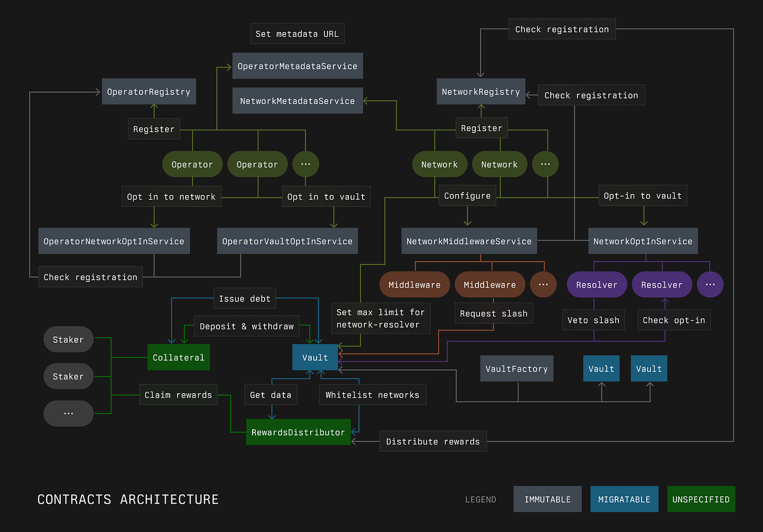Click Check registration label above NetworkRegistry
Screen dimensions: 763x532
[x=562, y=29]
